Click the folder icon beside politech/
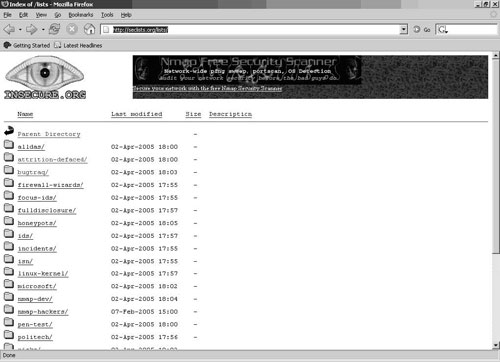500x362 pixels. [x=9, y=335]
